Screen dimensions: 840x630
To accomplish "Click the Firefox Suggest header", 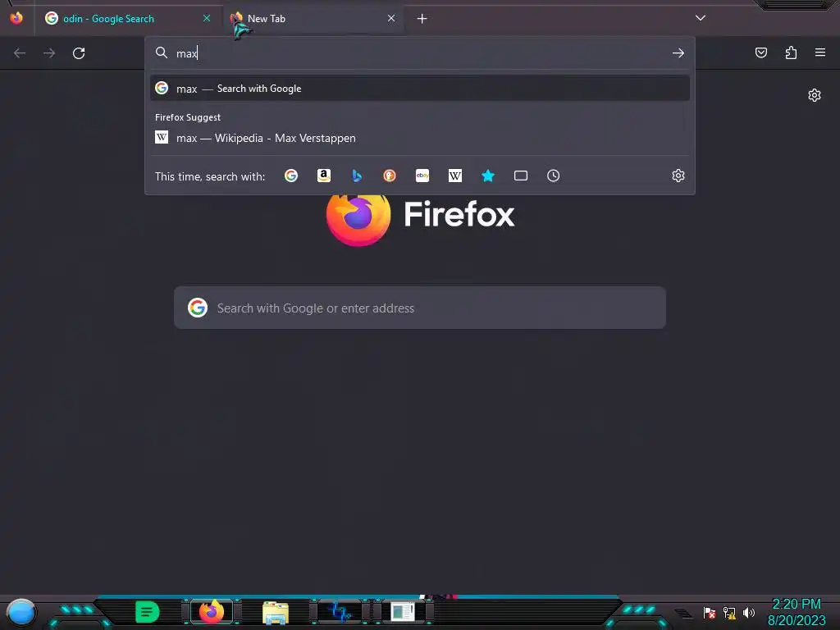I will point(188,116).
